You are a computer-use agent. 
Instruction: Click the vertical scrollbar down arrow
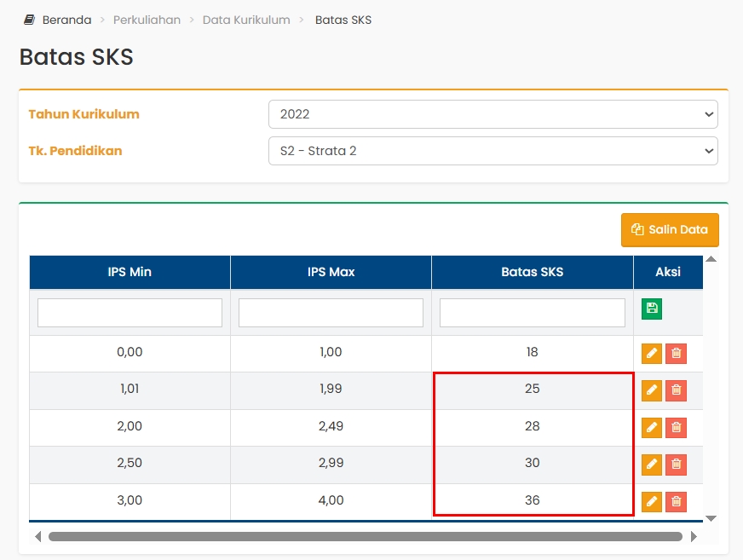point(711,518)
